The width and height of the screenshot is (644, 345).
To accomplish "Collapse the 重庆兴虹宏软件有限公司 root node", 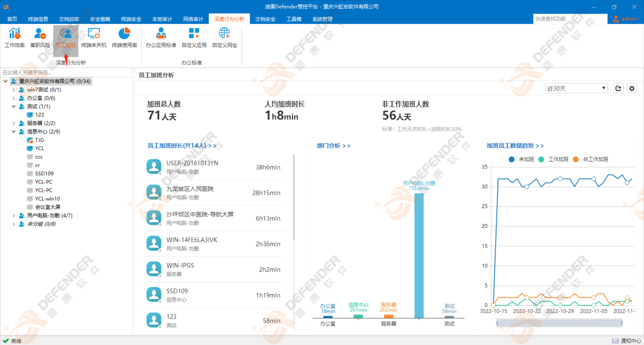I will (x=6, y=81).
